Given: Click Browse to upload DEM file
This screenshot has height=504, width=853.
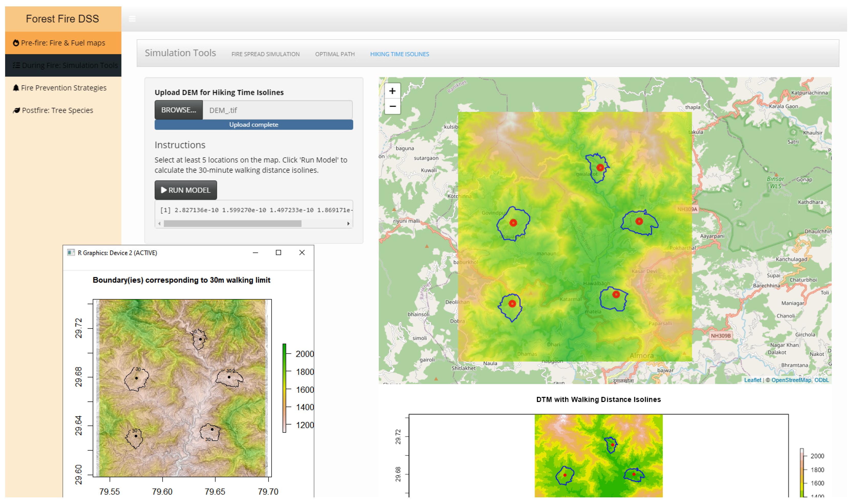Looking at the screenshot, I should coord(178,110).
